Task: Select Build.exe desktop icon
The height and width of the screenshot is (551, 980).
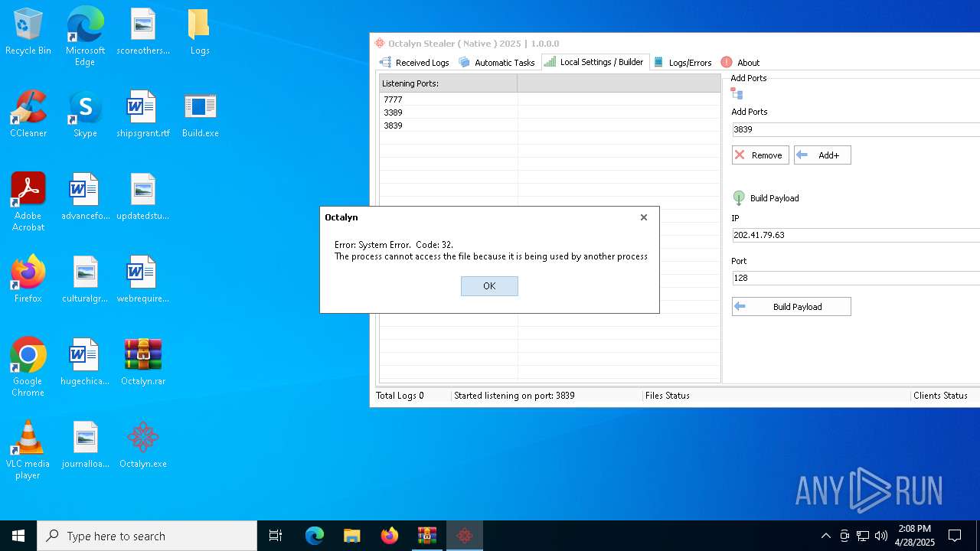Action: coord(200,115)
